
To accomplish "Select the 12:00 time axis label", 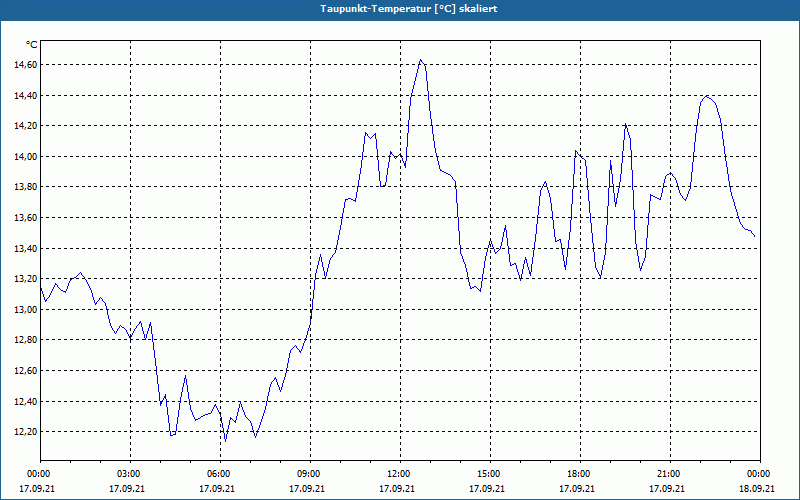I will coord(398,474).
